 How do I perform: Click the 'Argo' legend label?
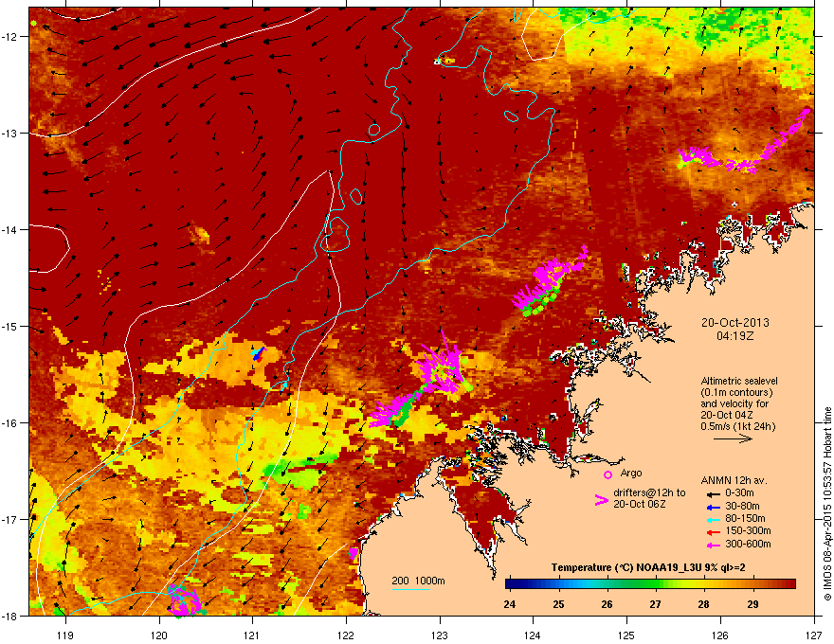click(631, 473)
